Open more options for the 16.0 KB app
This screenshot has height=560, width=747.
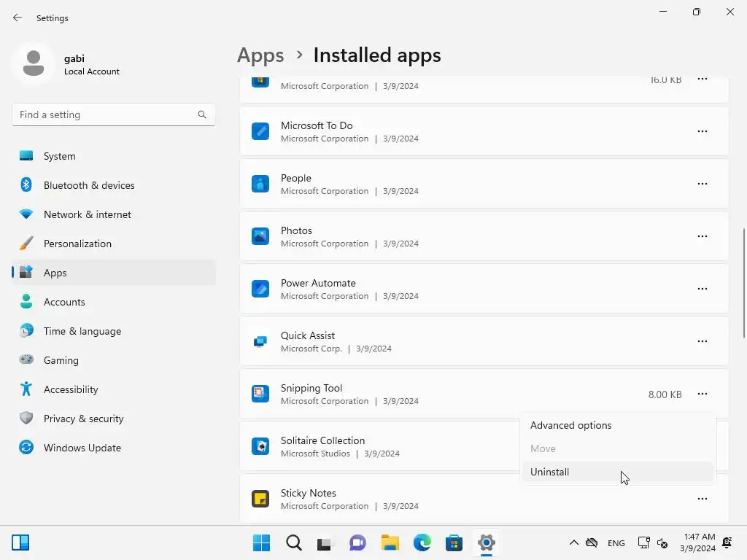703,79
